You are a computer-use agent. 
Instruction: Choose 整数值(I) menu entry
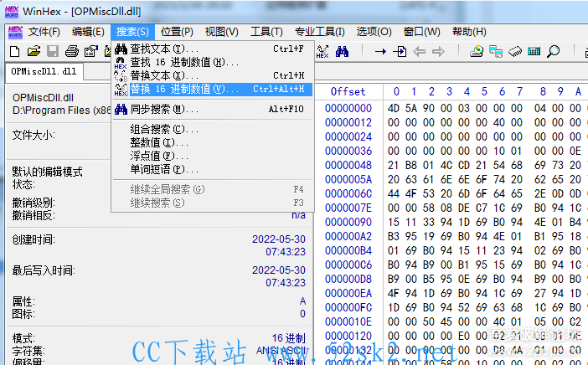213,143
